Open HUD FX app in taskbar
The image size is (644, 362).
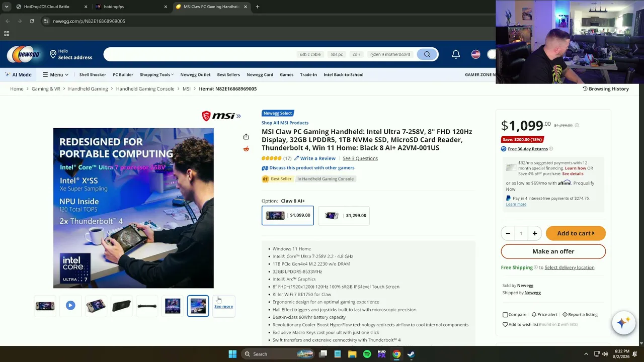(381, 354)
